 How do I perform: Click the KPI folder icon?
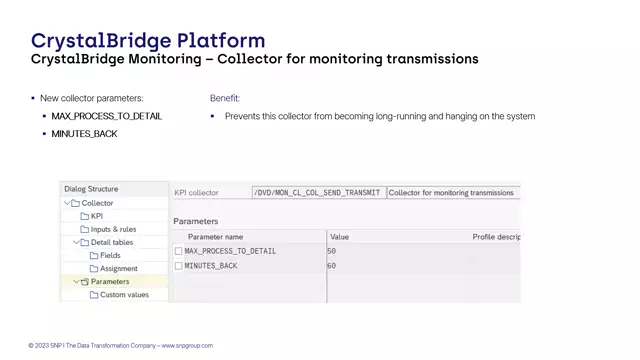[84, 216]
